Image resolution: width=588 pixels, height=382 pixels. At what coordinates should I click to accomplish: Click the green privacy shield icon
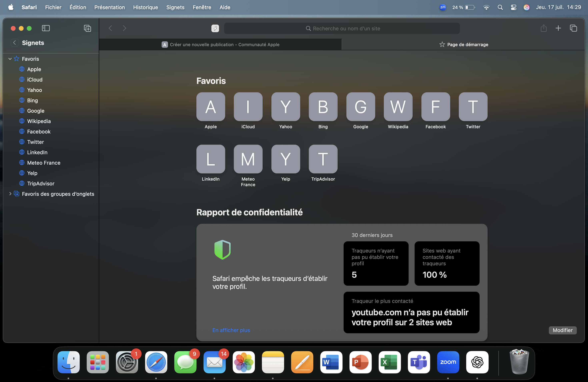222,250
